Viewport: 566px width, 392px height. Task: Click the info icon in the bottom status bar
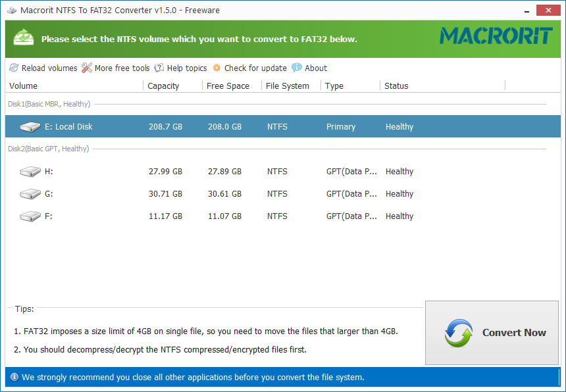pos(14,377)
